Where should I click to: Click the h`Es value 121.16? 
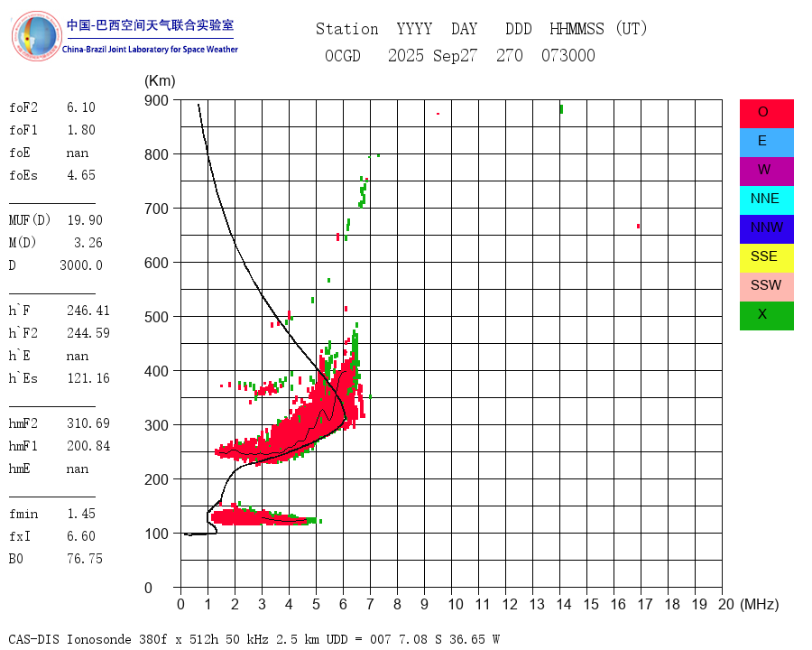88,378
